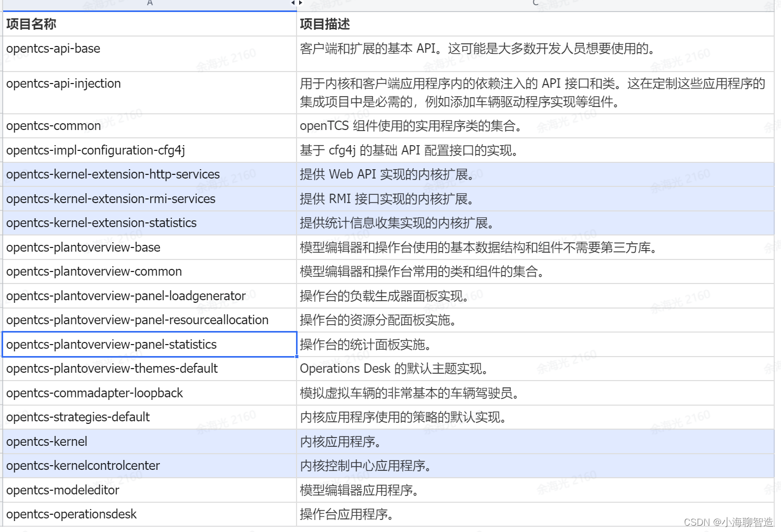The image size is (781, 532).
Task: Click cell opentcs-plantoverview-panel-resourceallocation
Action: (x=149, y=320)
